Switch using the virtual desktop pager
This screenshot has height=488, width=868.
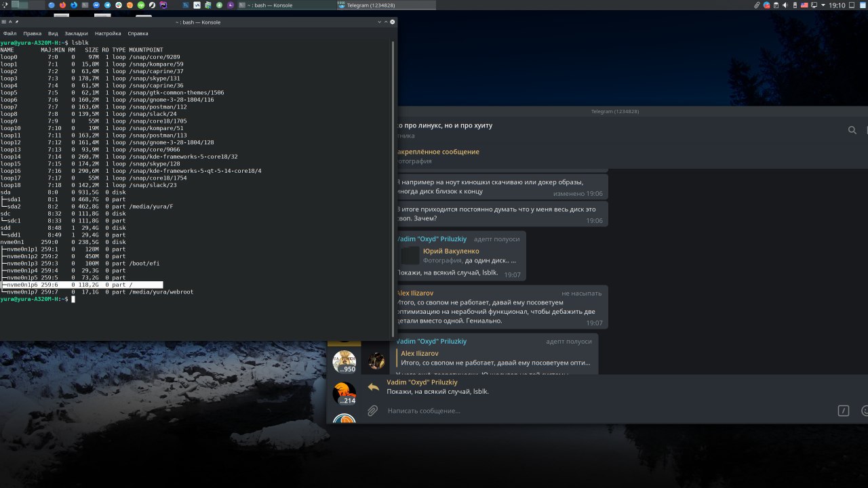coord(28,5)
